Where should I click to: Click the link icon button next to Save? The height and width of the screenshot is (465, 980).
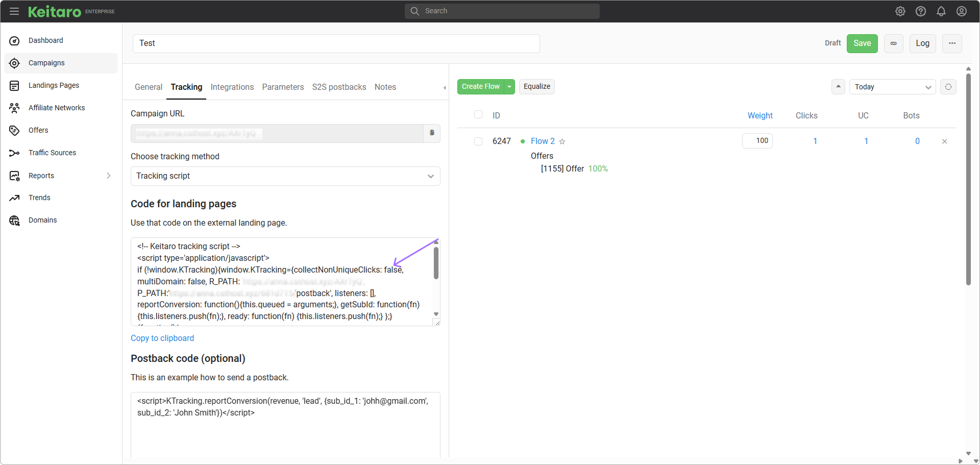pos(894,43)
